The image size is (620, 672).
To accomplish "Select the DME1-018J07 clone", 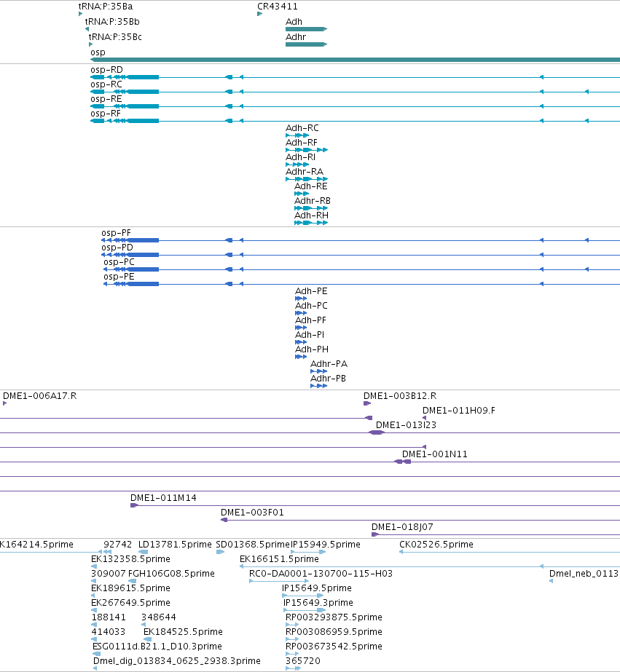I will click(495, 535).
